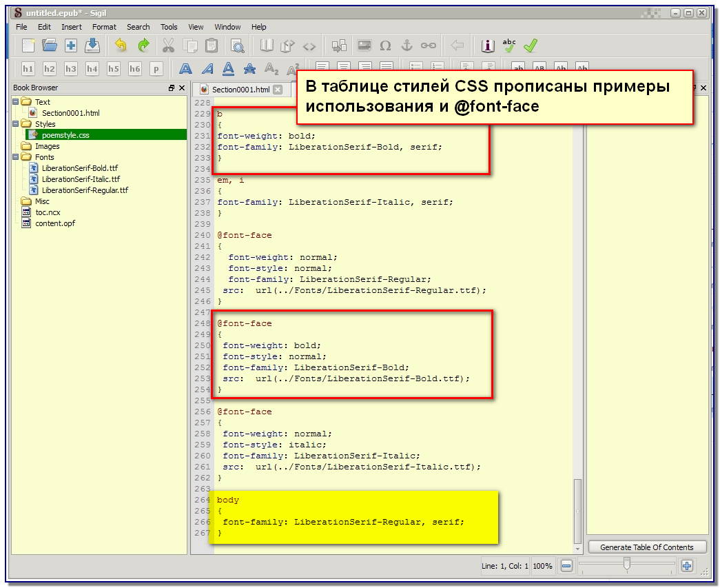
Task: Open the Format menu
Action: click(104, 27)
